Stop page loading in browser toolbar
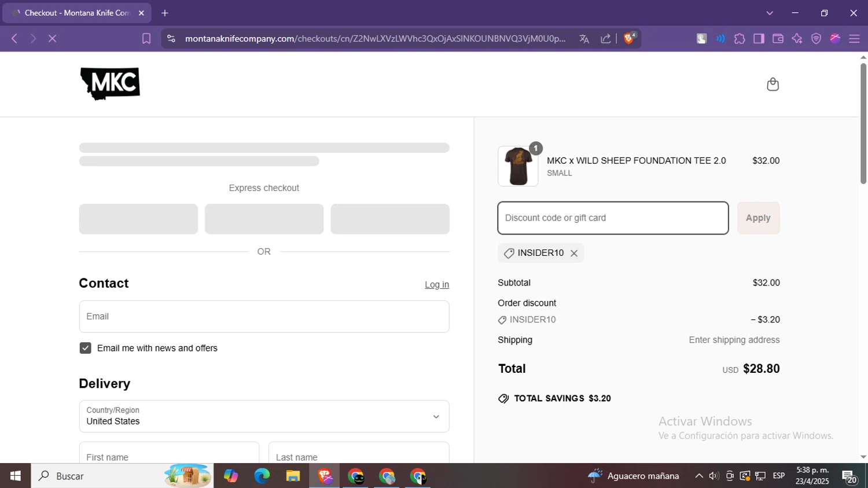 click(x=52, y=38)
